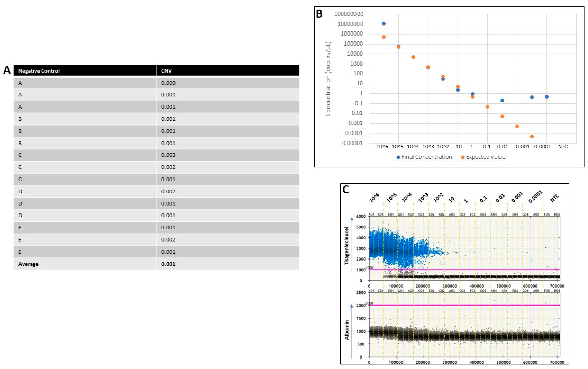Click the bold panel letter C
The width and height of the screenshot is (588, 369).
pos(346,190)
